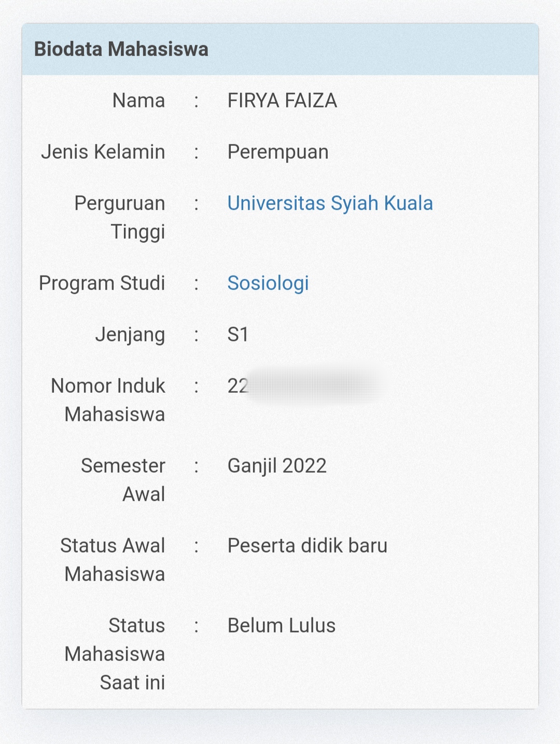
Task: Click the Perguruan Tinggi label
Action: (120, 217)
